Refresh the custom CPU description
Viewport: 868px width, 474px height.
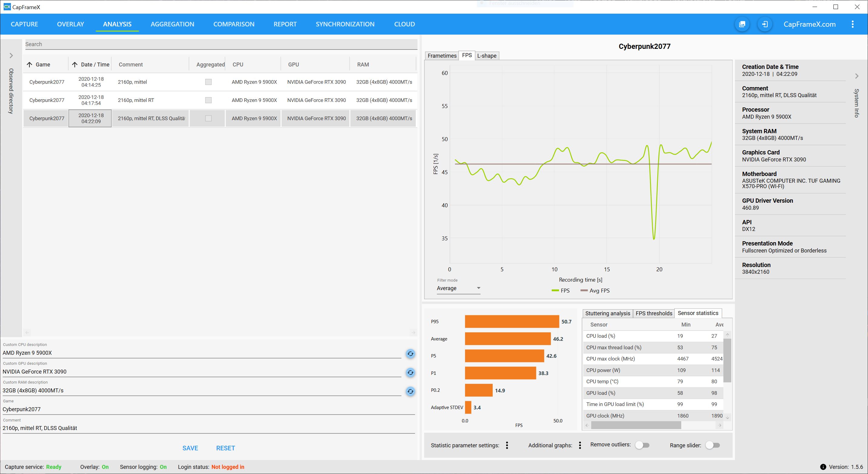click(x=410, y=354)
